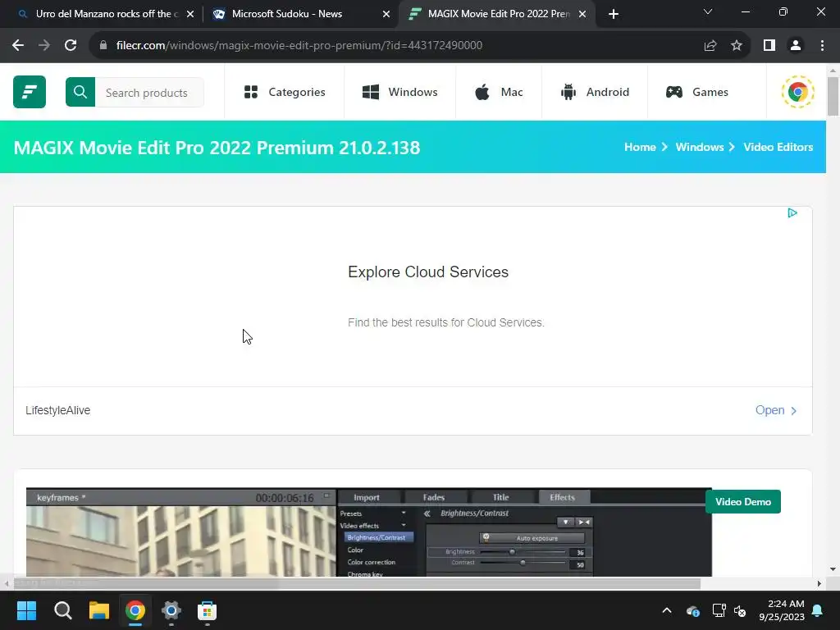Close the Microsoft Sudoku tab

pyautogui.click(x=386, y=15)
